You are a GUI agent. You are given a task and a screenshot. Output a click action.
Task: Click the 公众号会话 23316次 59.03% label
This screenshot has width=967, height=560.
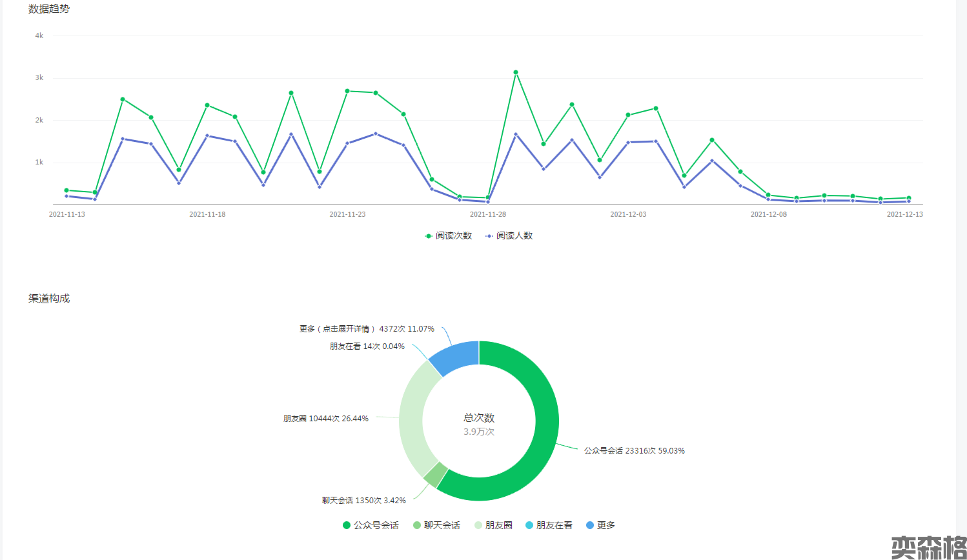[634, 451]
